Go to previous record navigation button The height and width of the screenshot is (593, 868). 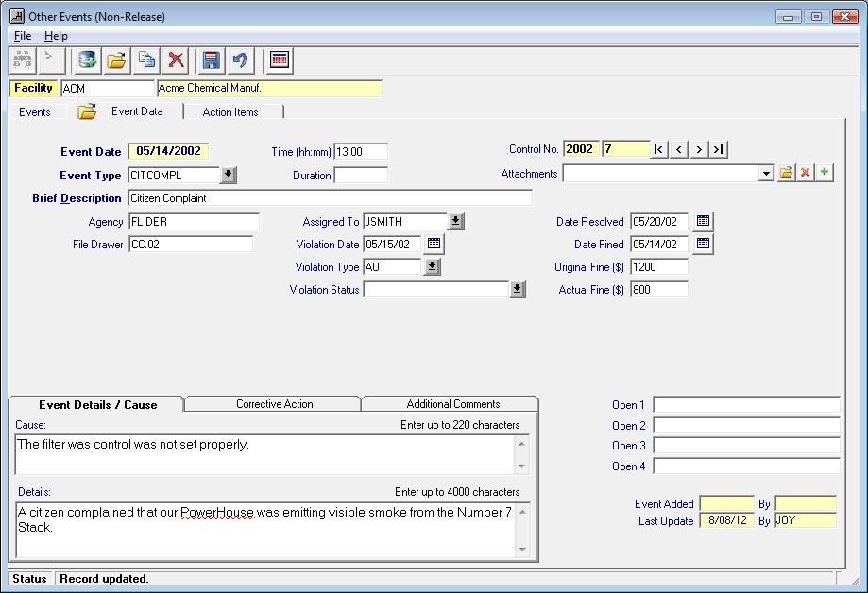coord(679,149)
